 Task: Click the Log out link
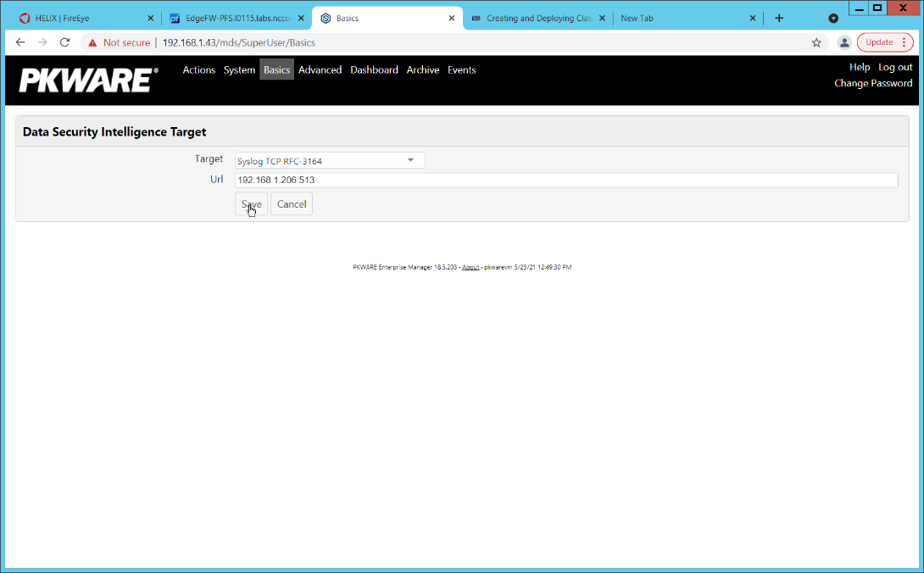[895, 67]
